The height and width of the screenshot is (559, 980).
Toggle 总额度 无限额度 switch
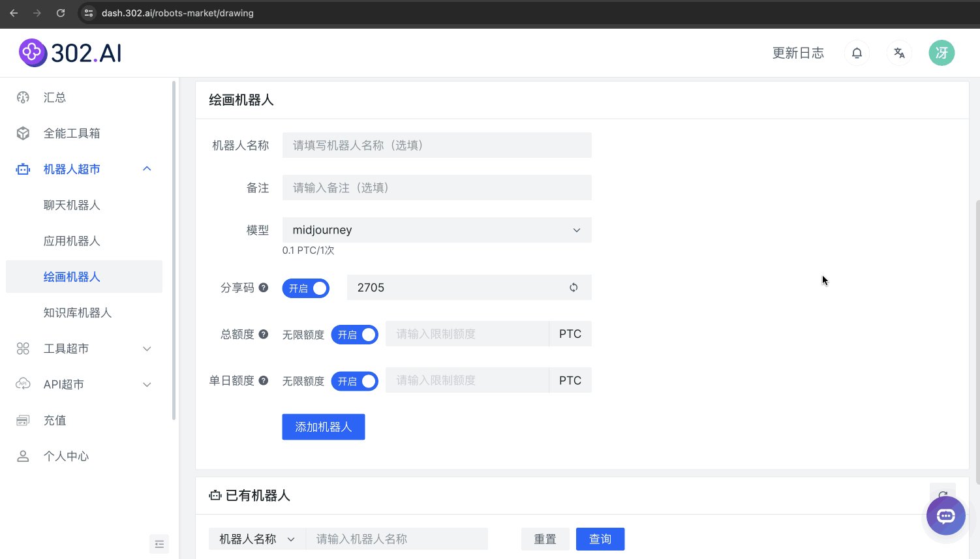click(x=354, y=335)
